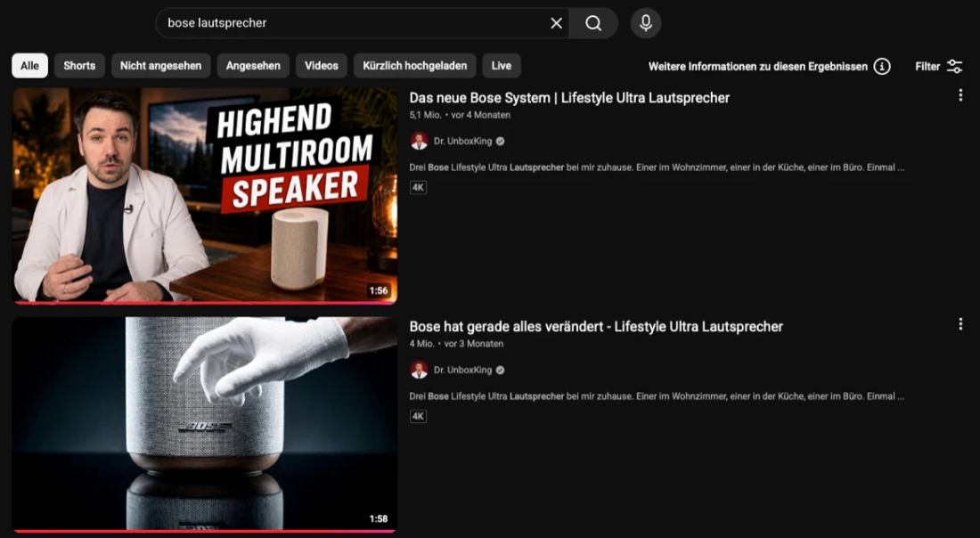Screen dimensions: 980x538
Task: Click the second video's description snippet
Action: pos(657,396)
